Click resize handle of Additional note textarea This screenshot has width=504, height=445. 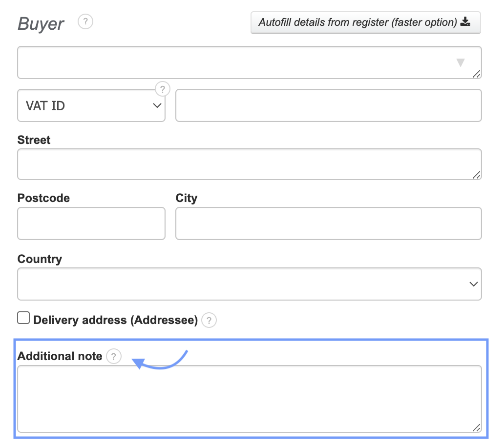477,427
